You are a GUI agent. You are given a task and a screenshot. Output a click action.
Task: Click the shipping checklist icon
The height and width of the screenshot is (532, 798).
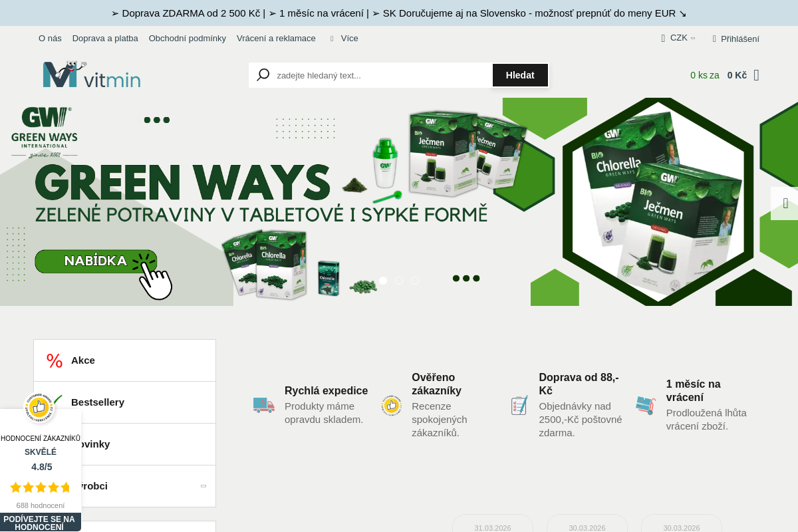coord(519,405)
